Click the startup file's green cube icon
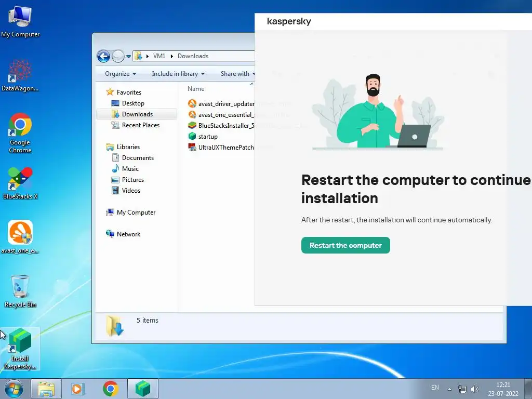532x399 pixels. click(x=192, y=137)
